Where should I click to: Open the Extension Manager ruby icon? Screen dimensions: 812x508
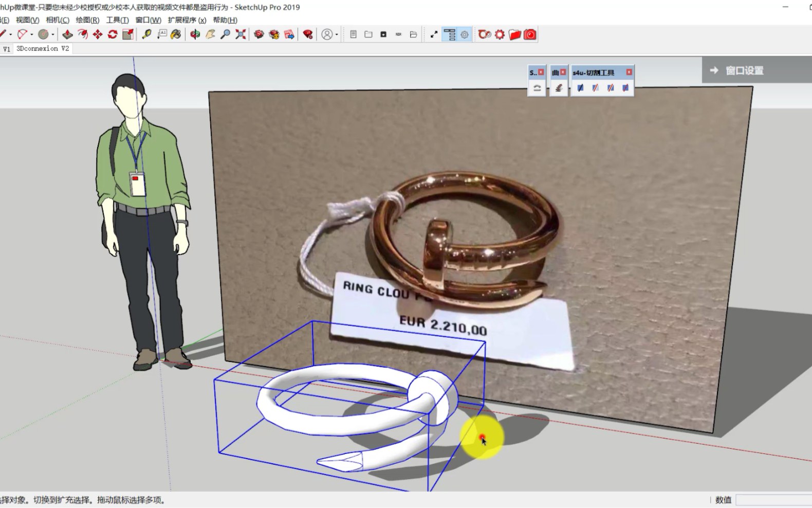click(308, 34)
